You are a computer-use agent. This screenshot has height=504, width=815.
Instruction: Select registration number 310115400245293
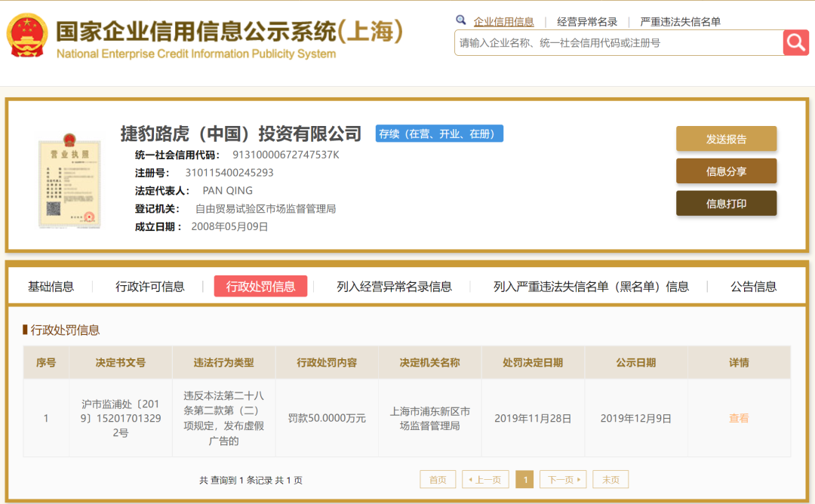pyautogui.click(x=229, y=173)
